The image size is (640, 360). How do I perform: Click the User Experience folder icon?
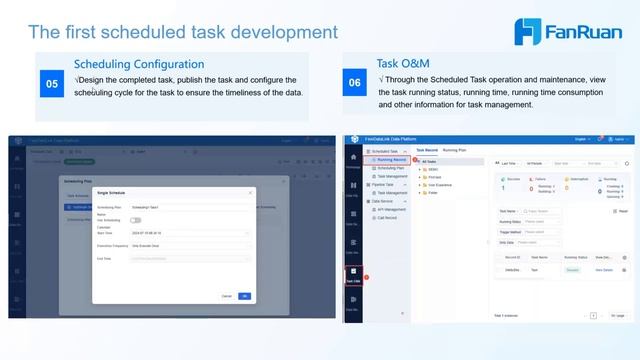coord(425,185)
